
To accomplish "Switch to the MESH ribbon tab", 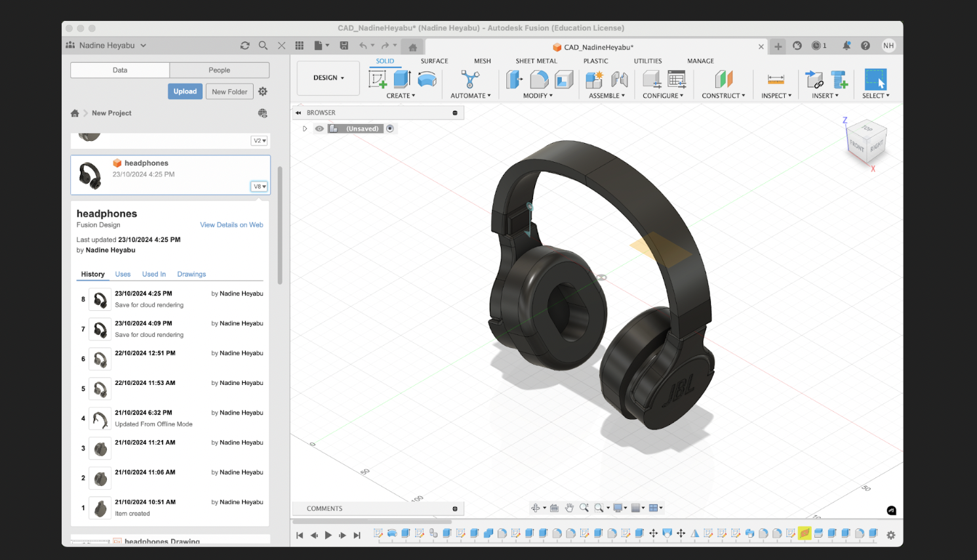I will pos(483,61).
